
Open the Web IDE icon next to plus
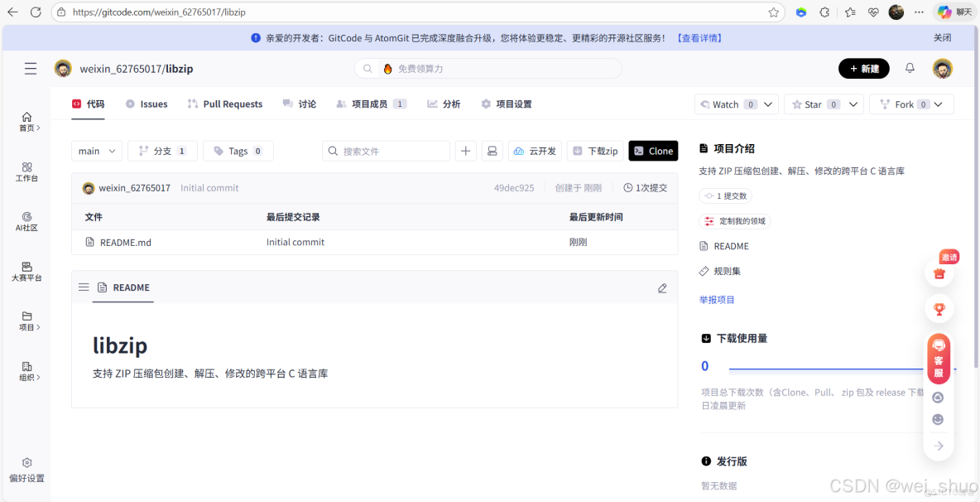492,150
